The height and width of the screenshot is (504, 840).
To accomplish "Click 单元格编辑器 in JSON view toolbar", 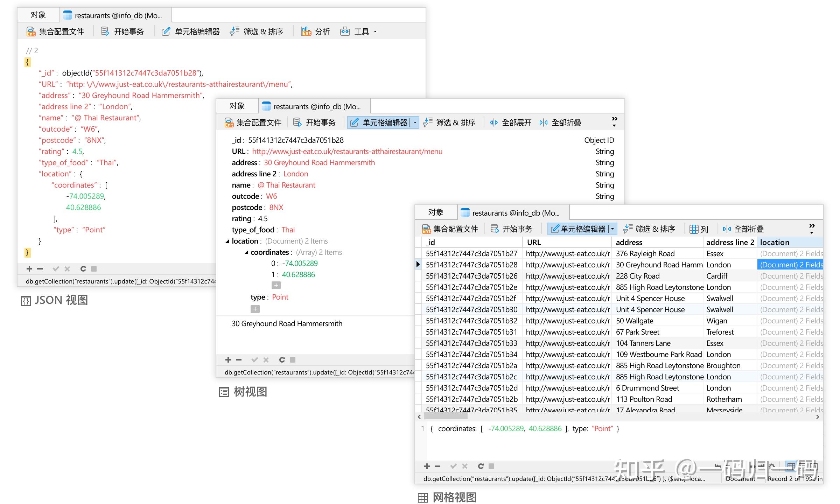I will (x=191, y=31).
